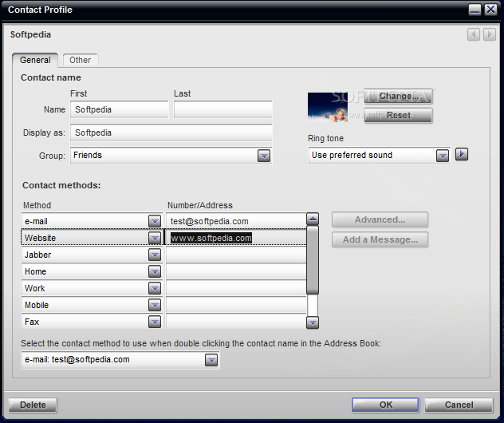Open the Website method dropdown
This screenshot has height=423, width=504.
tap(155, 238)
